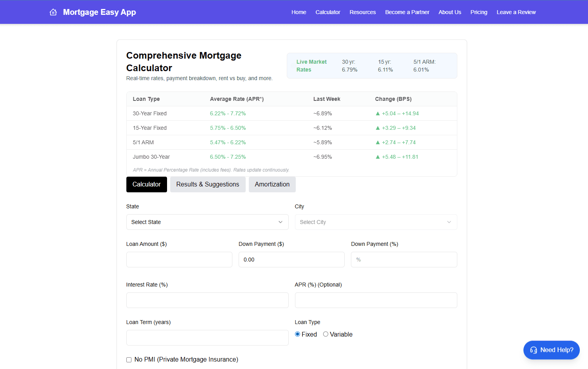The image size is (588, 369).
Task: Click the headset icon on Need Help
Action: click(534, 350)
